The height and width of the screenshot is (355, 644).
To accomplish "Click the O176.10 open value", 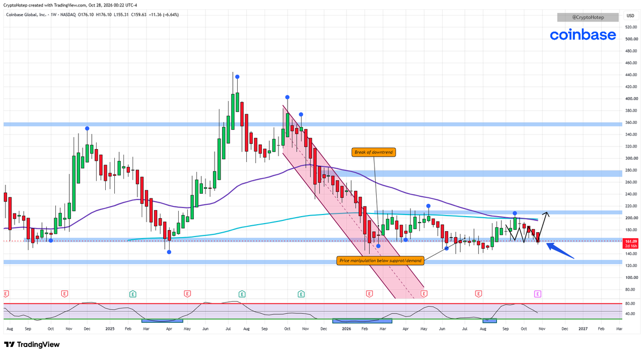I will [87, 14].
